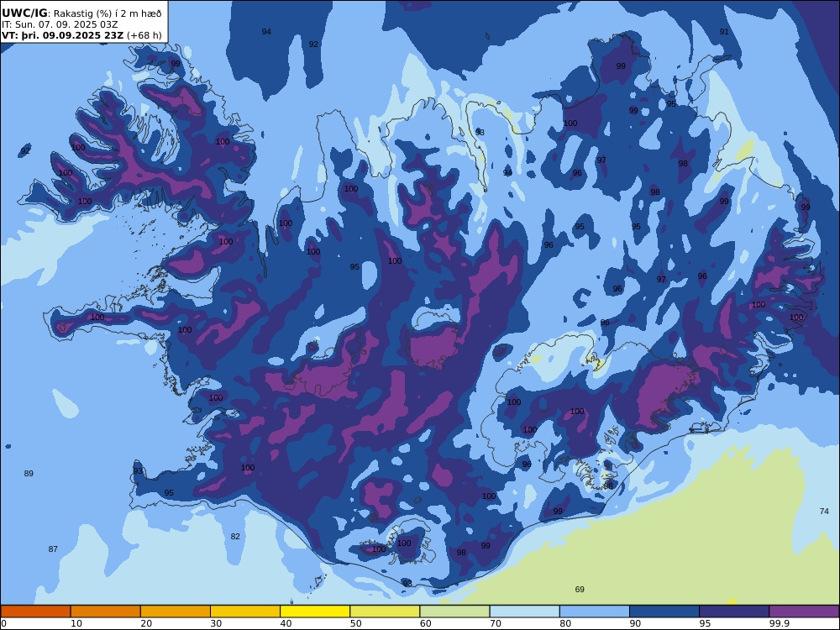Pick the pale green 60–70 legend swatch
The image size is (840, 630).
click(x=454, y=612)
